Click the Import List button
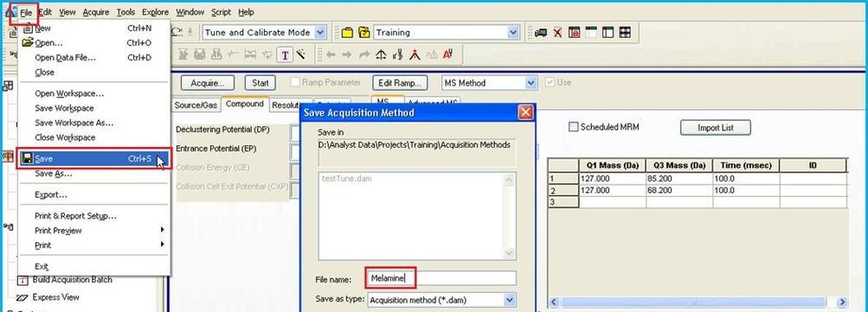The height and width of the screenshot is (312, 868). click(x=715, y=128)
